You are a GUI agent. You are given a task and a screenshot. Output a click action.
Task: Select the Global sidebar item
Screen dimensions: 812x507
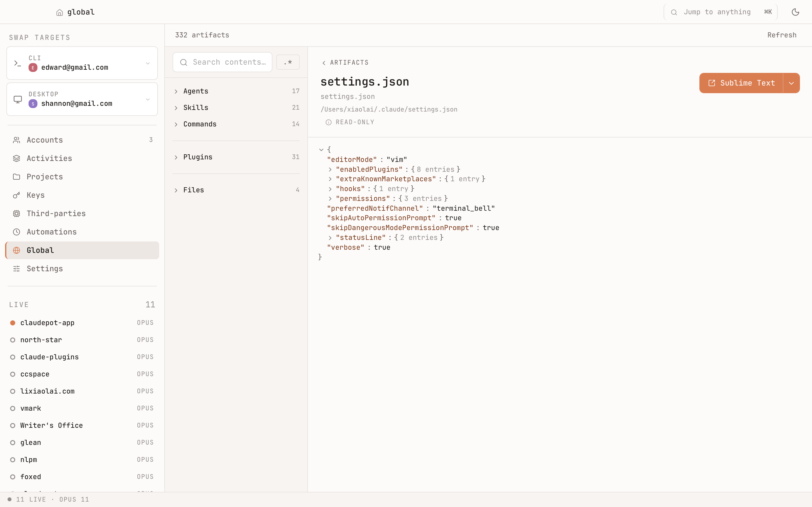(x=40, y=250)
